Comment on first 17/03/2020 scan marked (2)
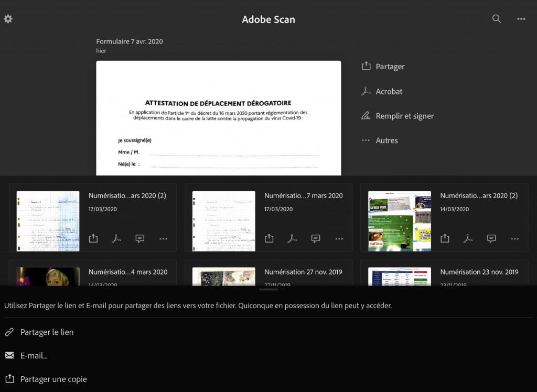This screenshot has width=537, height=392. click(139, 238)
